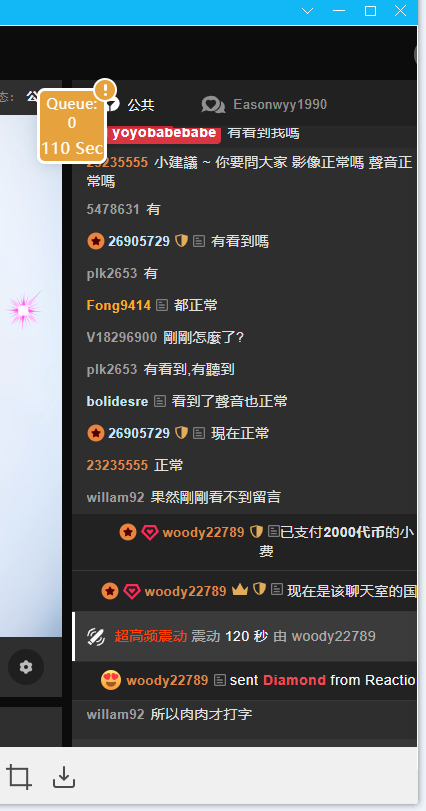The height and width of the screenshot is (811, 426).
Task: Expand the window title bar chevron dropdown
Action: (x=308, y=11)
